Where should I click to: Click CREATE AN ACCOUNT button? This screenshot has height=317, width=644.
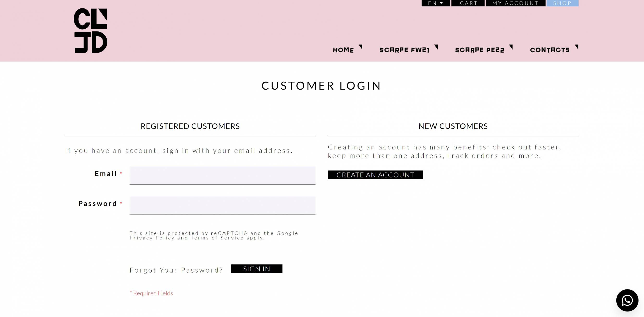[375, 175]
